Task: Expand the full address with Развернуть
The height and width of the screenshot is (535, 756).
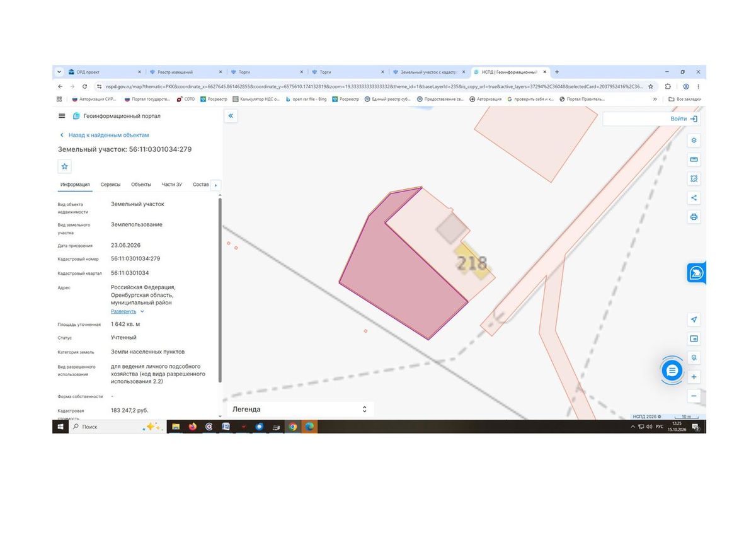Action: click(128, 311)
